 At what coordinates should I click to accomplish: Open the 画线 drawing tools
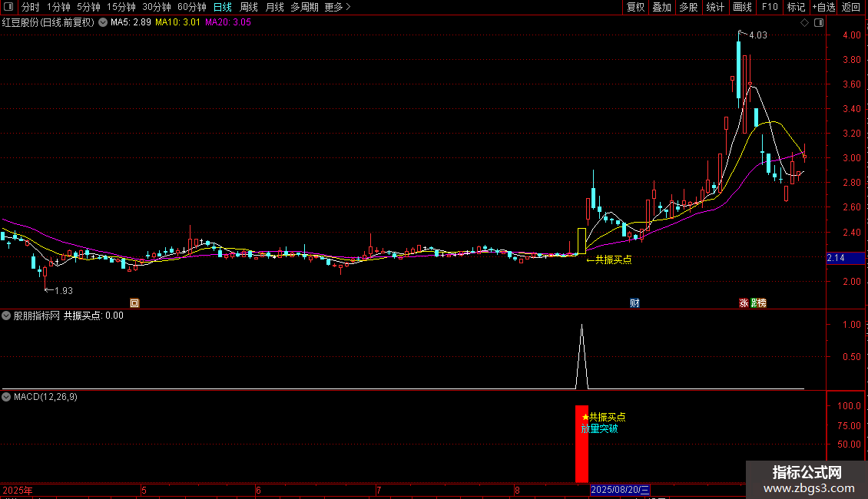click(x=742, y=7)
